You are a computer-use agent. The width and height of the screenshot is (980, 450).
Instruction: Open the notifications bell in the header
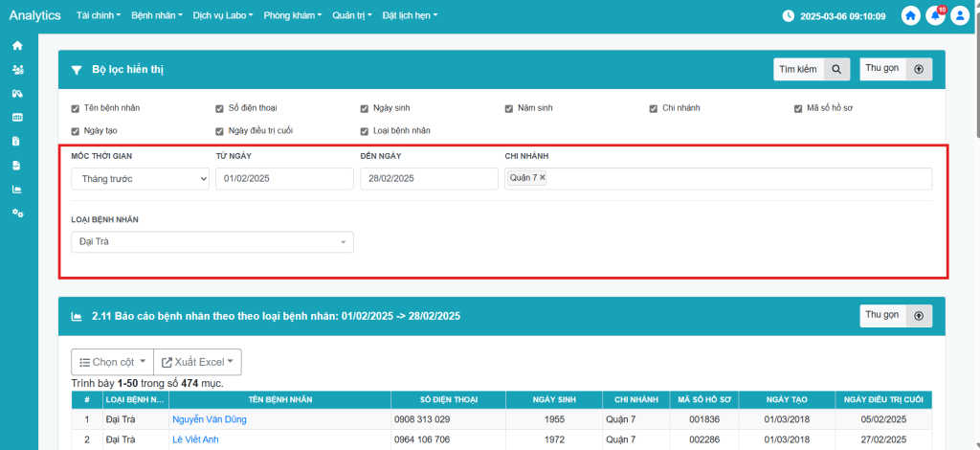(935, 16)
